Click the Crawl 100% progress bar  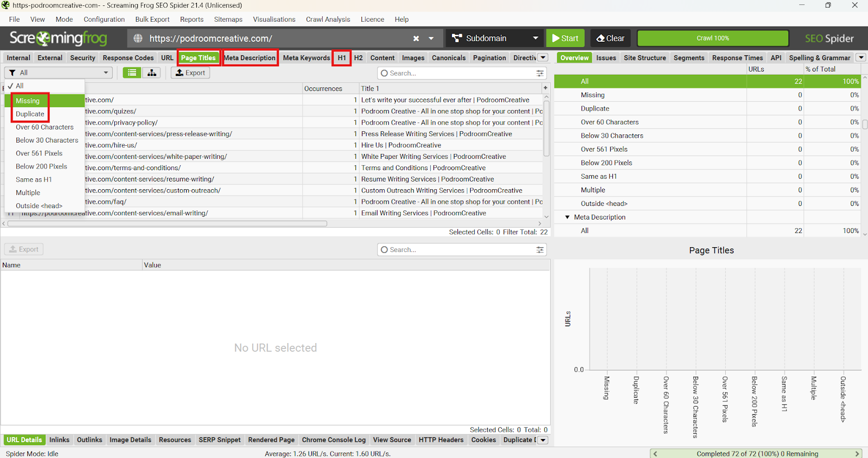(713, 38)
